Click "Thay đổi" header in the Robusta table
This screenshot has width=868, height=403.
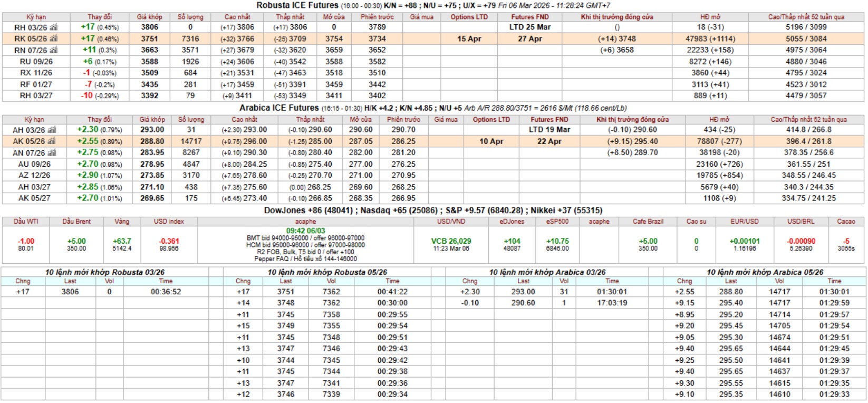click(100, 17)
